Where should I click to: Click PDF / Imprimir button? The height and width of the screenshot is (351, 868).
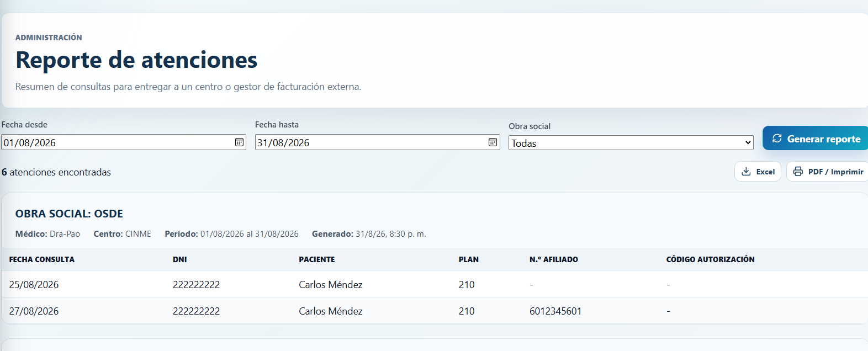tap(828, 172)
